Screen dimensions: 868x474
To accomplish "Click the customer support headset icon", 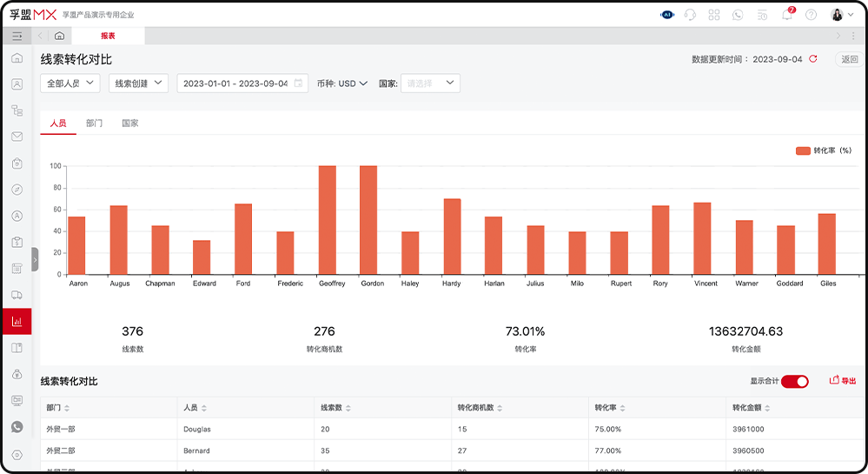I will 691,15.
